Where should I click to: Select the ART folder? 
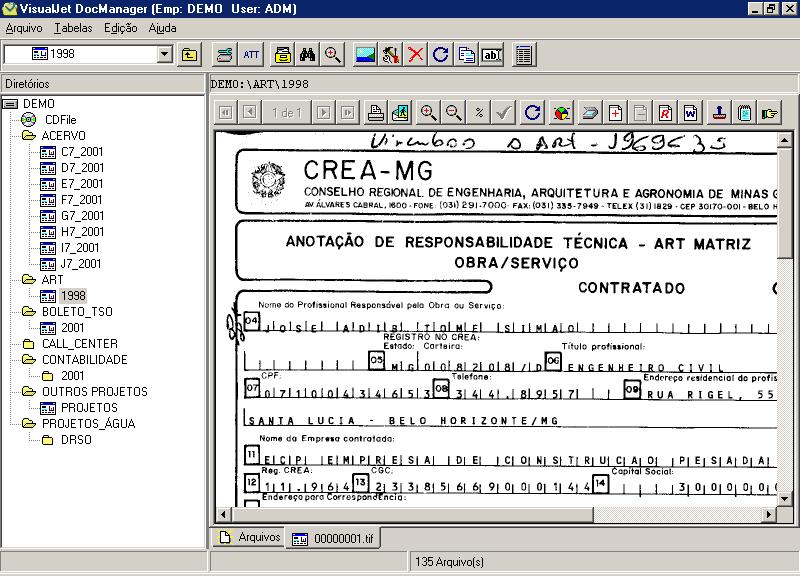pos(52,280)
